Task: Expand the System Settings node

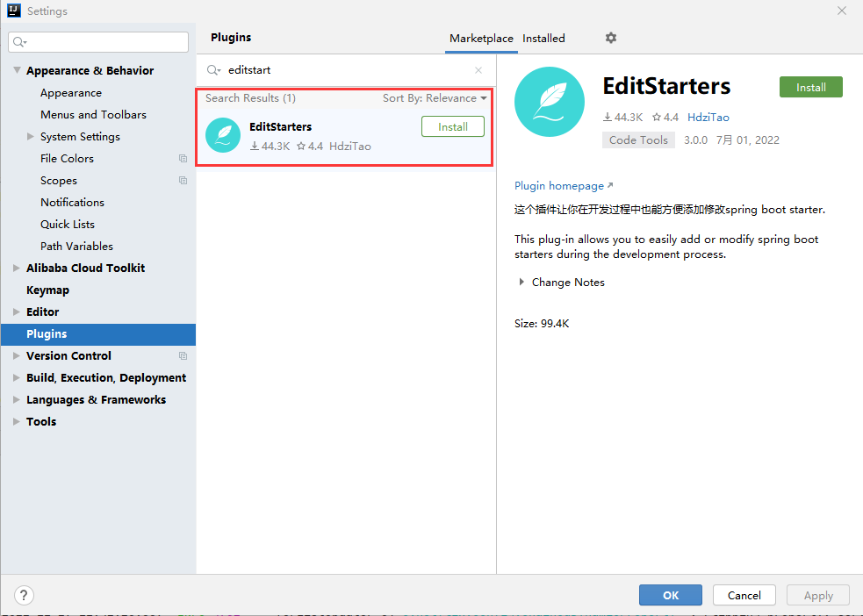Action: coord(31,136)
